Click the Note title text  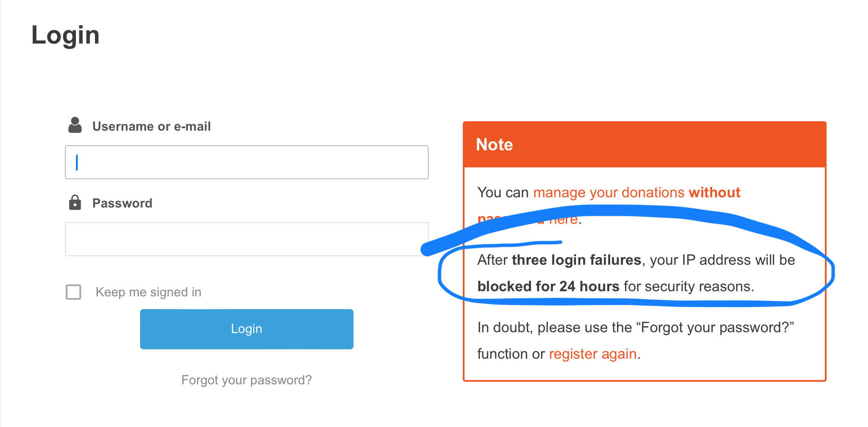pos(494,145)
